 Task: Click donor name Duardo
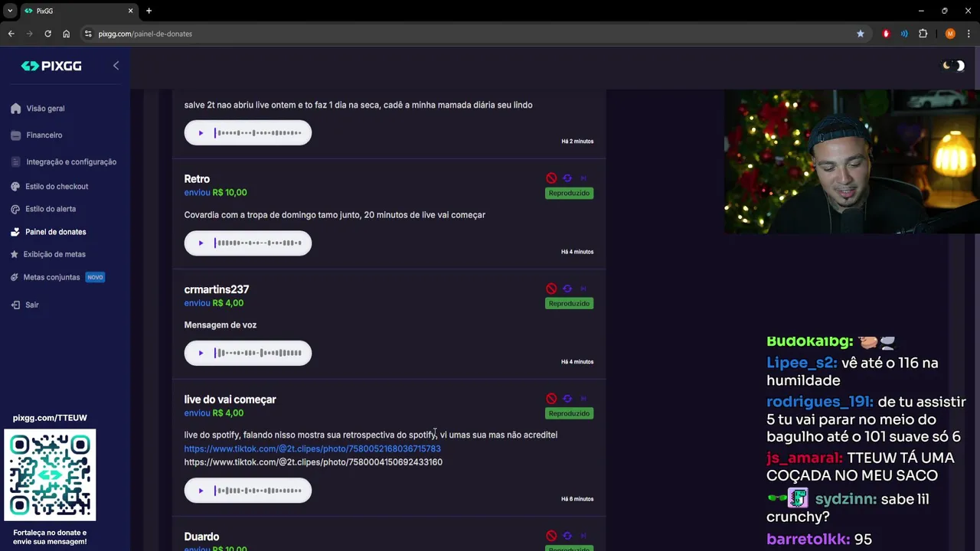point(201,536)
